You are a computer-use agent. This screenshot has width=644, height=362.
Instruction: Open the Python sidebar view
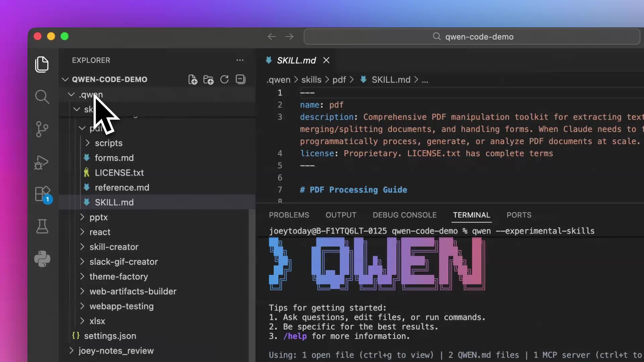coord(42,259)
